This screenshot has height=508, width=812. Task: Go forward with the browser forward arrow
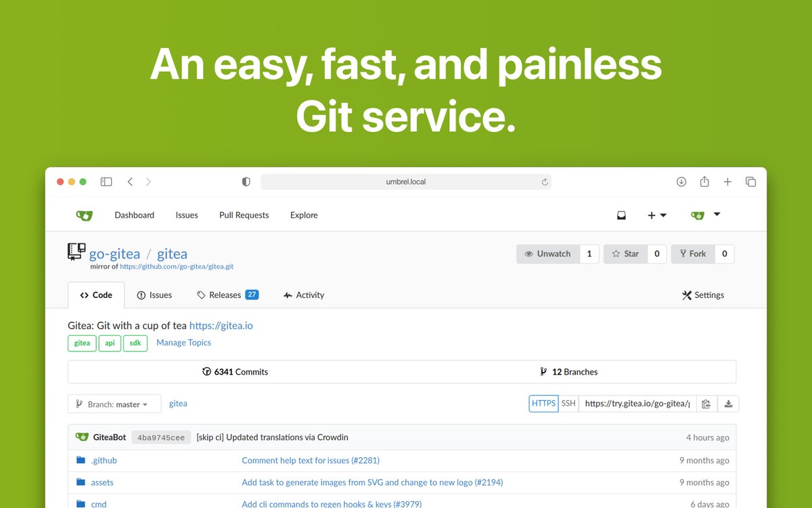point(149,182)
